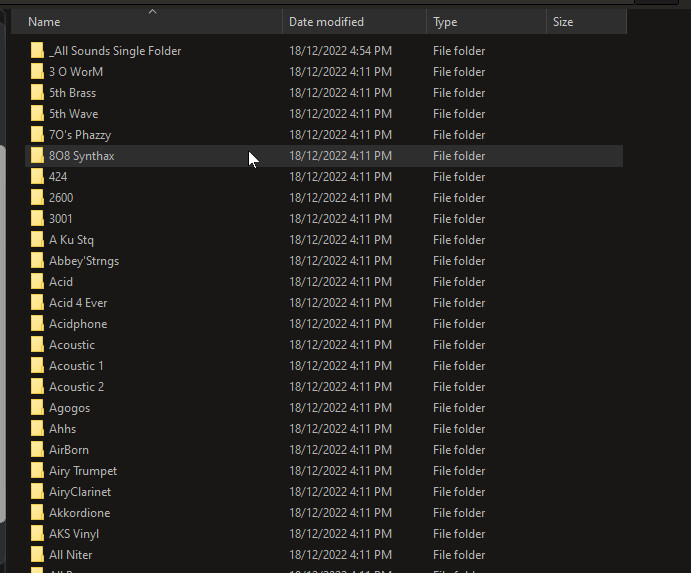Image resolution: width=691 pixels, height=573 pixels.
Task: Click the '3001' folder name
Action: (60, 219)
